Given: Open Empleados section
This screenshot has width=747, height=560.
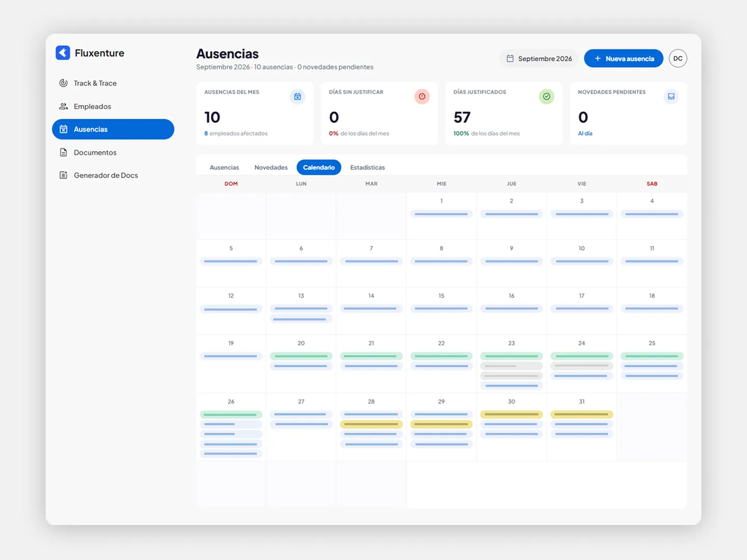Looking at the screenshot, I should [x=113, y=106].
